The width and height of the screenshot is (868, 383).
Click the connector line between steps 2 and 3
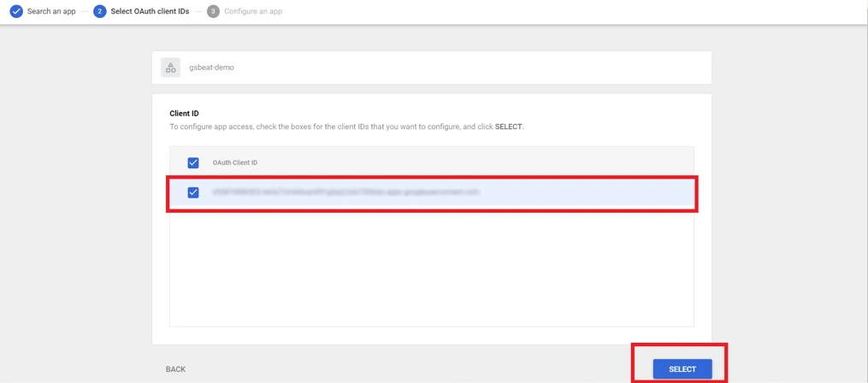coord(198,11)
